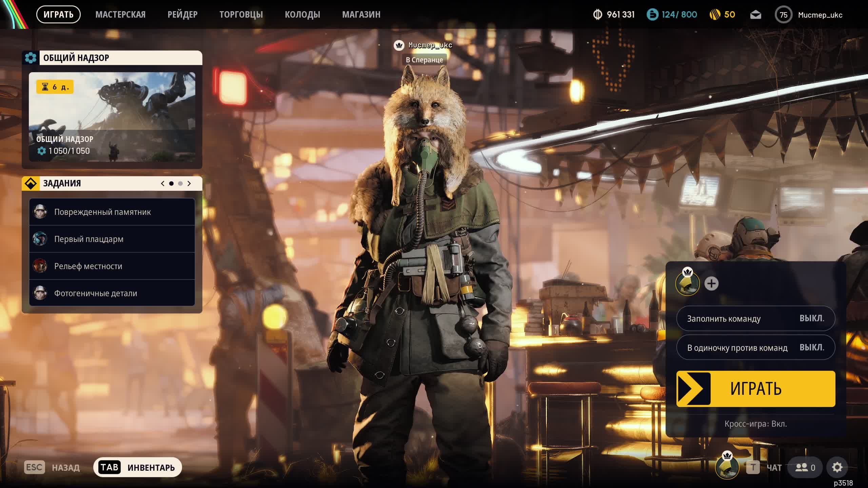The width and height of the screenshot is (868, 488).
Task: Select second page dot in Задания
Action: [180, 183]
